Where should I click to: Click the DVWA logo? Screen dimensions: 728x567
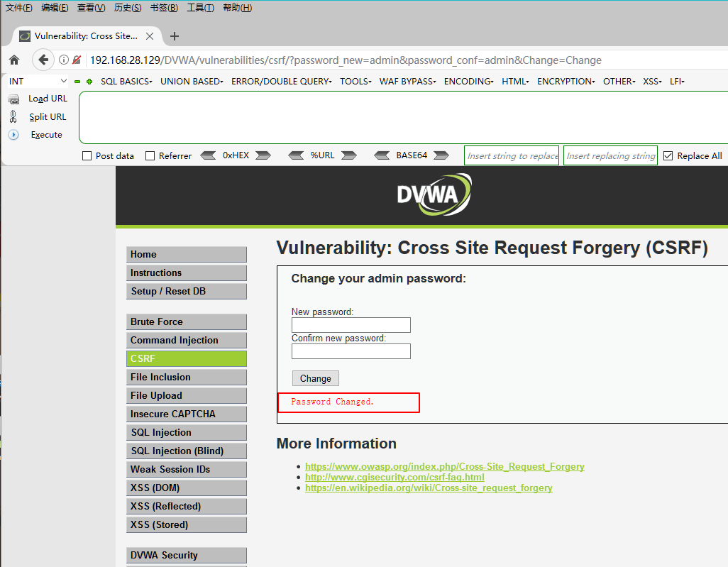click(x=434, y=194)
